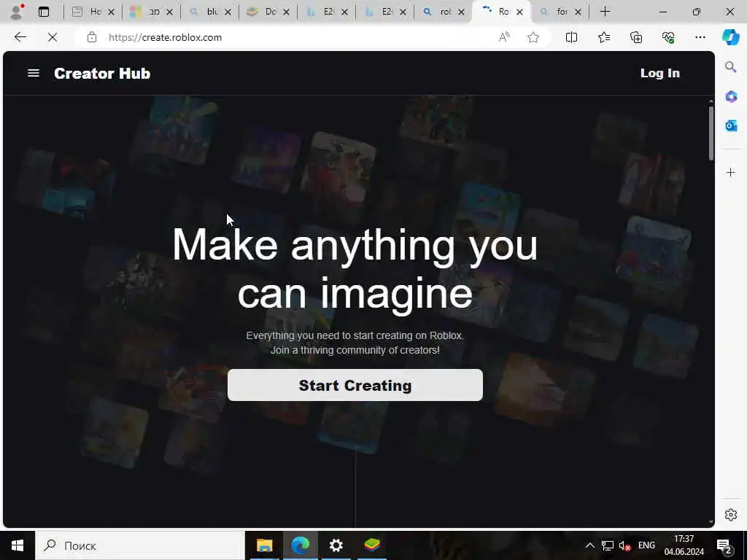Click the Creator Hub logo text

point(102,74)
